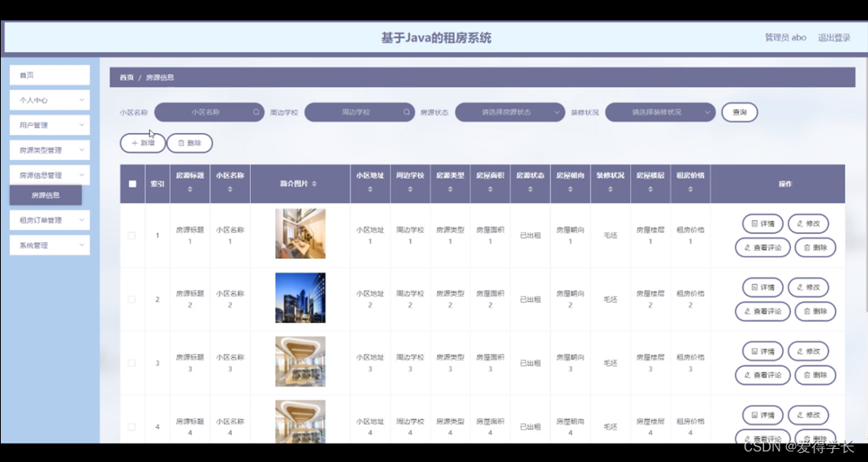
Task: Click 查看评论 for row 1
Action: 762,248
